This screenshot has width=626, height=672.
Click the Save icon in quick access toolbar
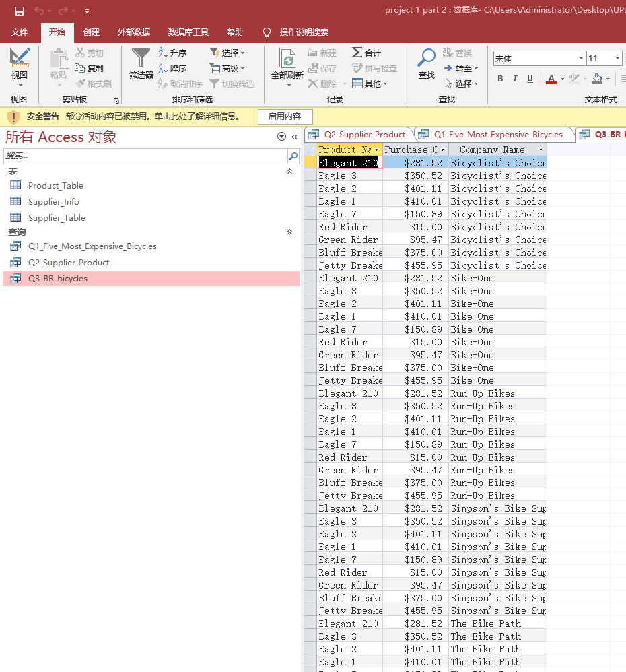pos(20,11)
